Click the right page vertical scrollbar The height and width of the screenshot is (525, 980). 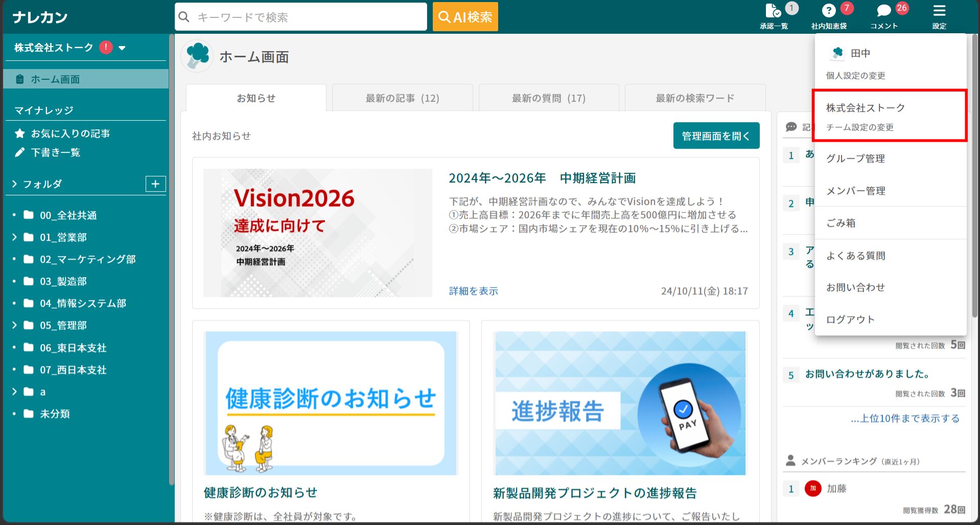[x=975, y=176]
